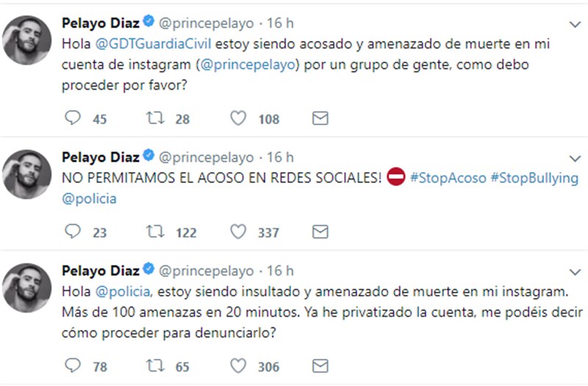Screen dimensions: 588x386
Task: Open the third tweet's more-options chevron
Action: 575,271
